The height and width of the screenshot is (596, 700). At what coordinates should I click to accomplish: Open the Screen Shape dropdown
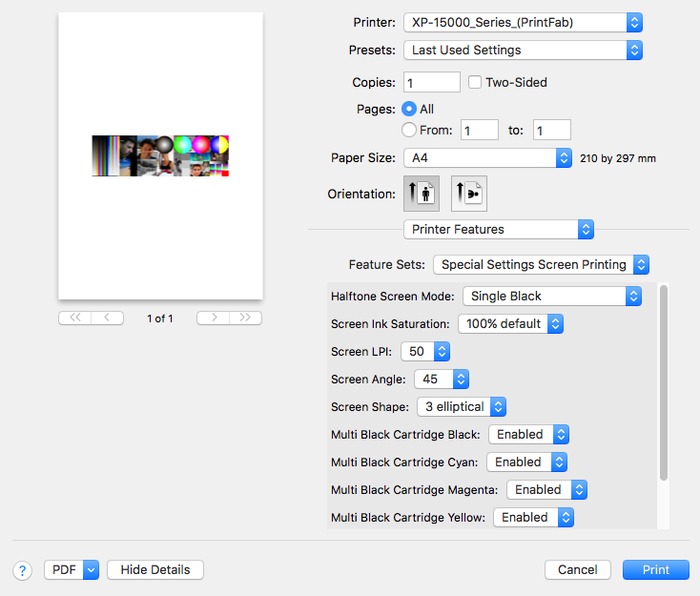[462, 406]
